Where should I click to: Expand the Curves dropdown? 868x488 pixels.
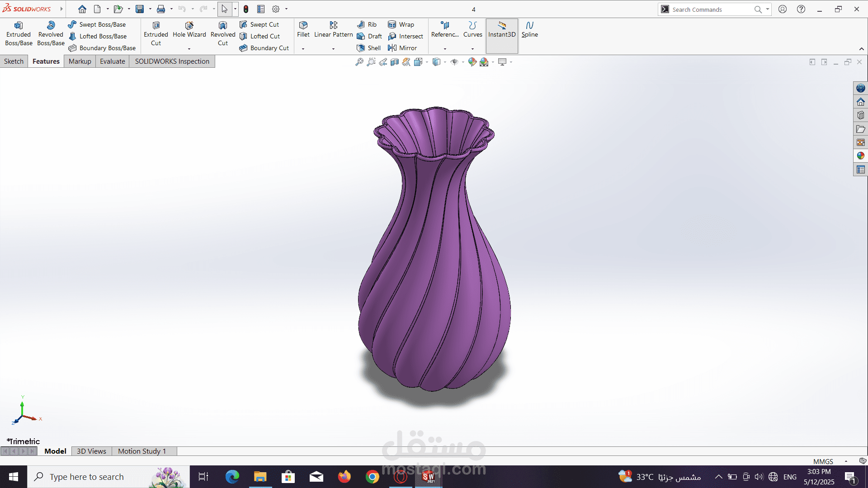472,49
